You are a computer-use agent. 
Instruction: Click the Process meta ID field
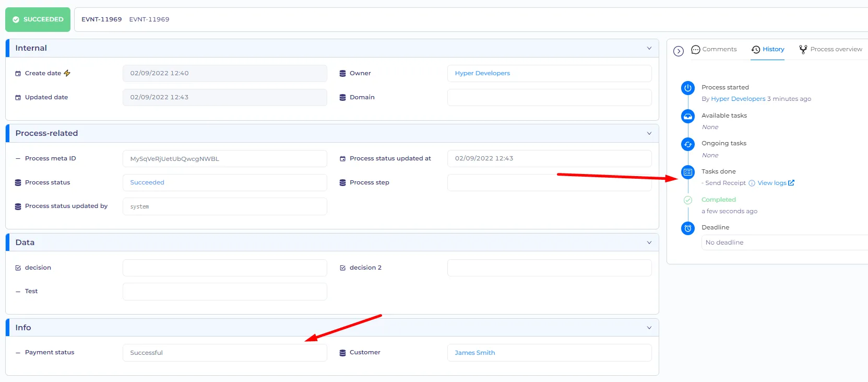[x=225, y=159]
